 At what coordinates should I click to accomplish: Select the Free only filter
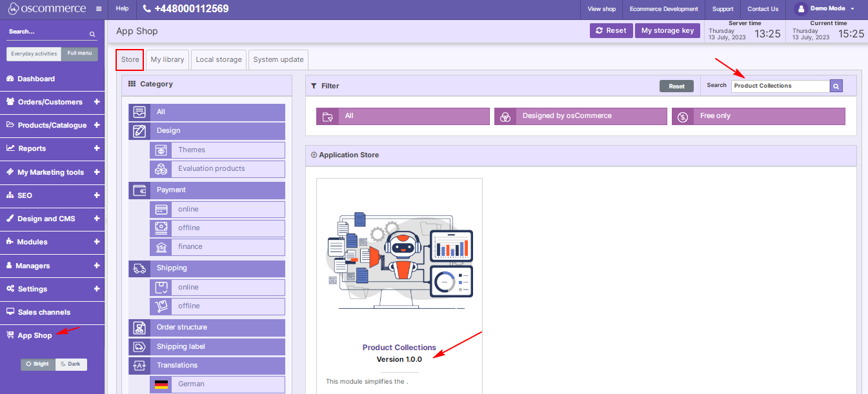coord(758,116)
